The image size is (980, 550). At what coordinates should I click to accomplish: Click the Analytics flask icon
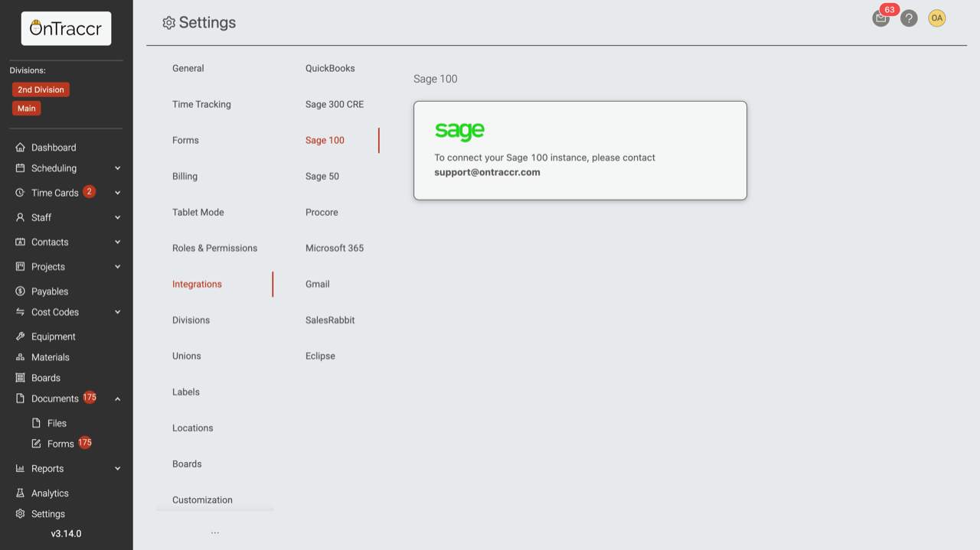(x=21, y=493)
